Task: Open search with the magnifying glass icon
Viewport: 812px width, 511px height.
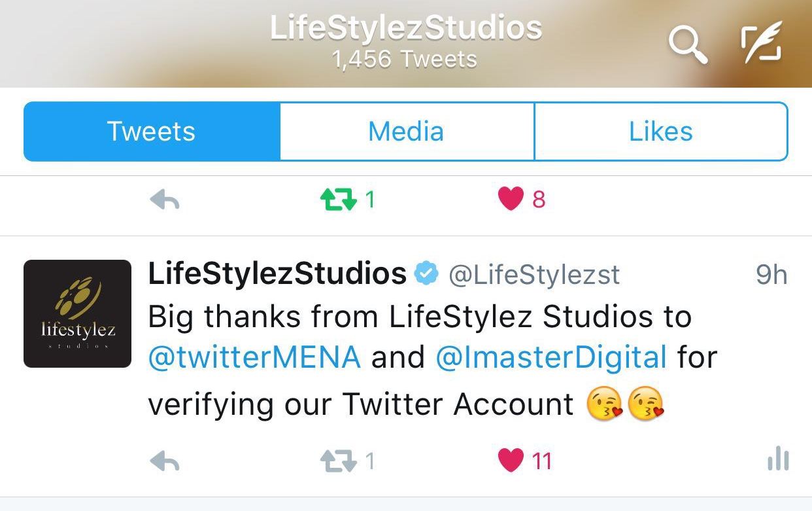Action: (x=688, y=45)
